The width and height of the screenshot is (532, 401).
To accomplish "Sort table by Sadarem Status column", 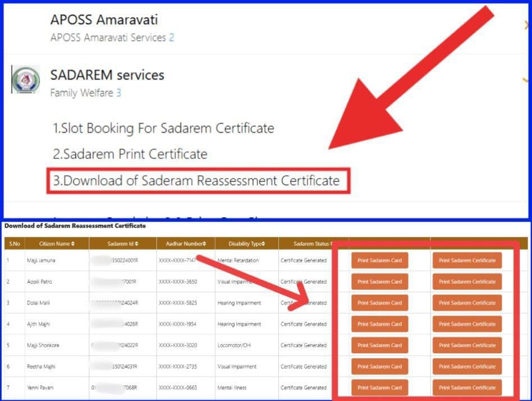I will coord(313,244).
